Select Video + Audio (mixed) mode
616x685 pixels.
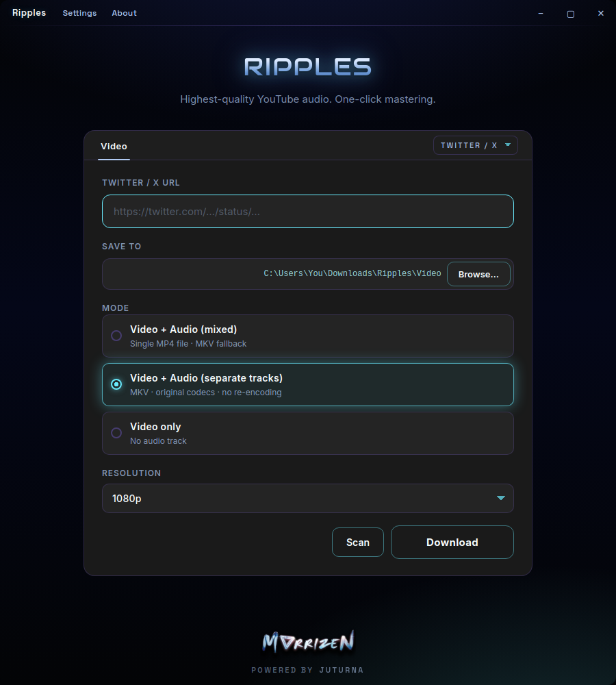pyautogui.click(x=308, y=336)
